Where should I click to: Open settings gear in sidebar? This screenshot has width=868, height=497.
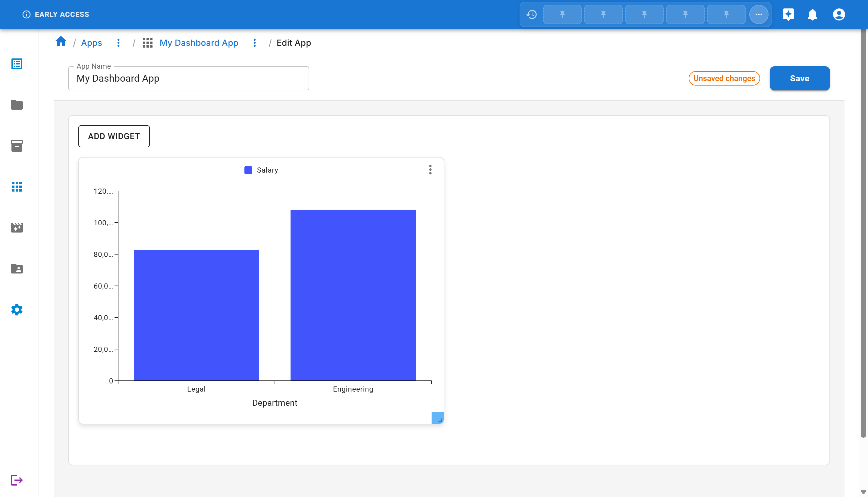point(17,310)
